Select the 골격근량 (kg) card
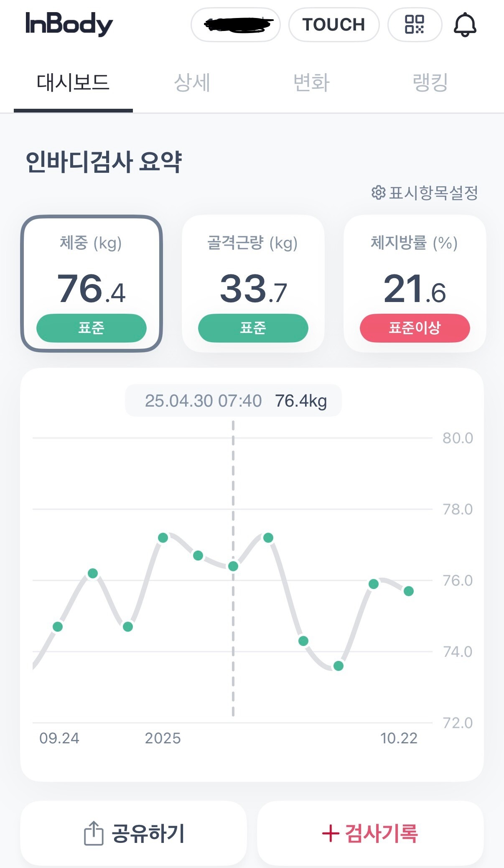The image size is (504, 868). (x=253, y=284)
